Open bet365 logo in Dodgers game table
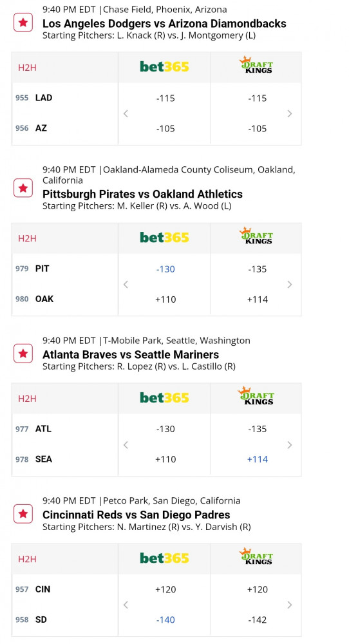Viewport: 349px width, 644px height. point(164,66)
